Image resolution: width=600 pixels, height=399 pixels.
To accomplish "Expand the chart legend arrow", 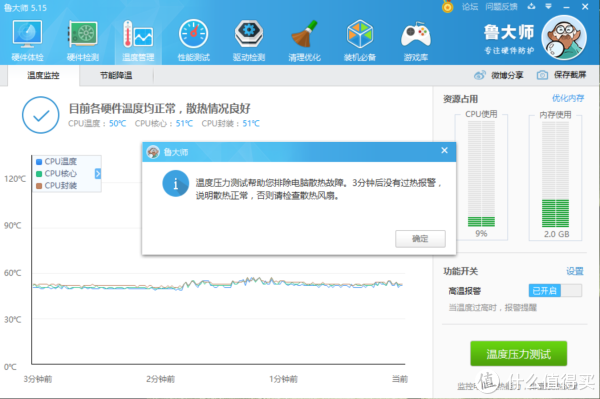I will point(98,174).
